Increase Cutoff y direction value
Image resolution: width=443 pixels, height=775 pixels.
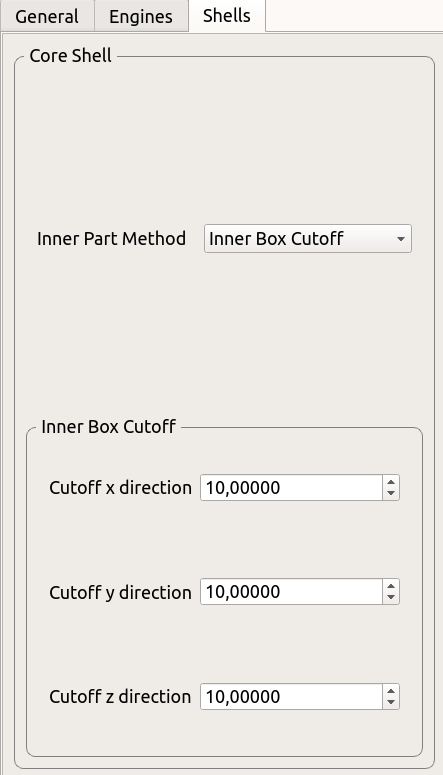click(x=391, y=586)
